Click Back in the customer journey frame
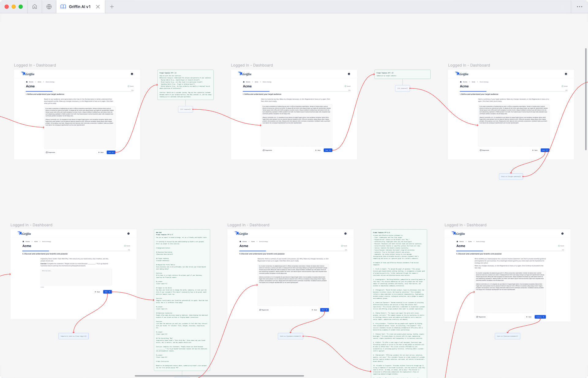The width and height of the screenshot is (588, 378). [x=318, y=150]
